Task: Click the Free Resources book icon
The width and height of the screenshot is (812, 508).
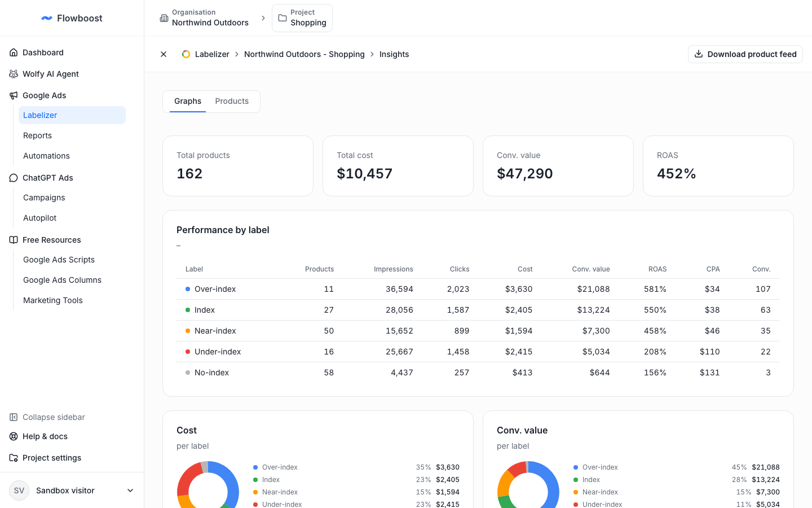Action: 14,240
